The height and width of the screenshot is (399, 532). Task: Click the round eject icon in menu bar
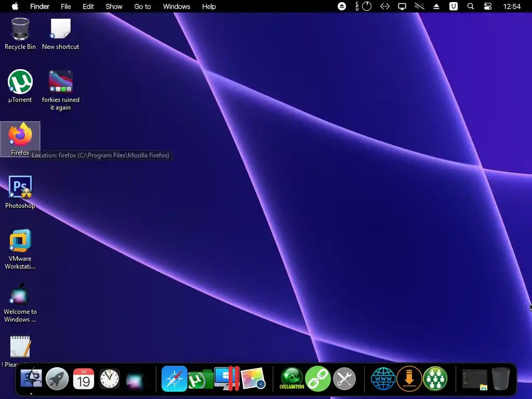(x=342, y=6)
